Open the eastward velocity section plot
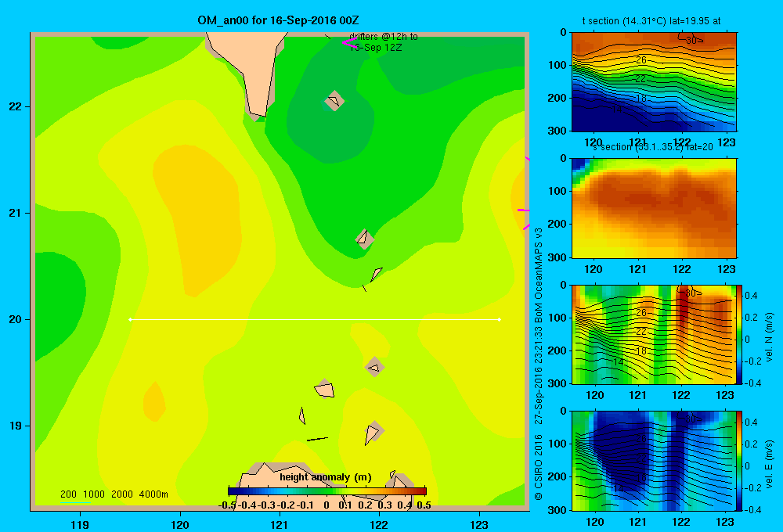 pyautogui.click(x=654, y=460)
